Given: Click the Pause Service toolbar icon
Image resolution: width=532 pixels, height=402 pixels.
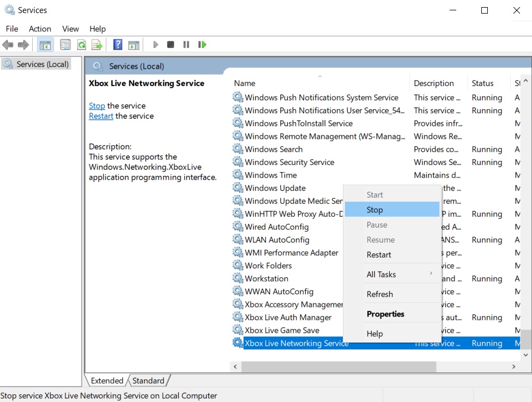Looking at the screenshot, I should click(x=186, y=45).
